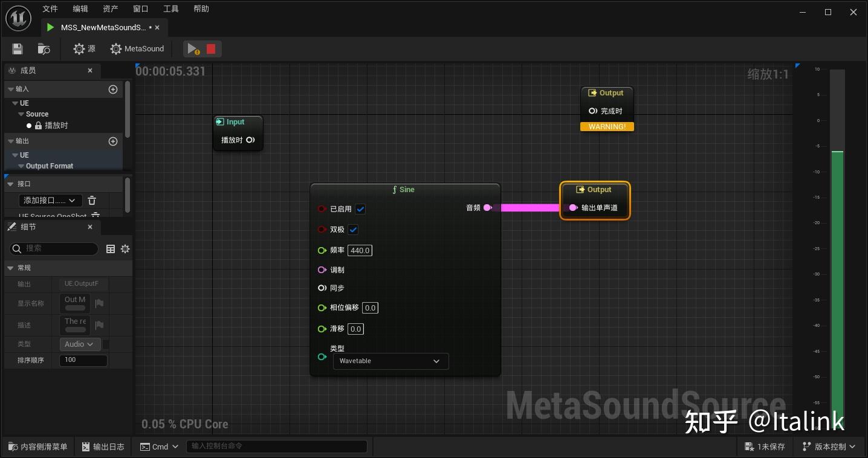Collapse the 接口 section
Image resolution: width=868 pixels, height=458 pixels.
click(x=10, y=184)
